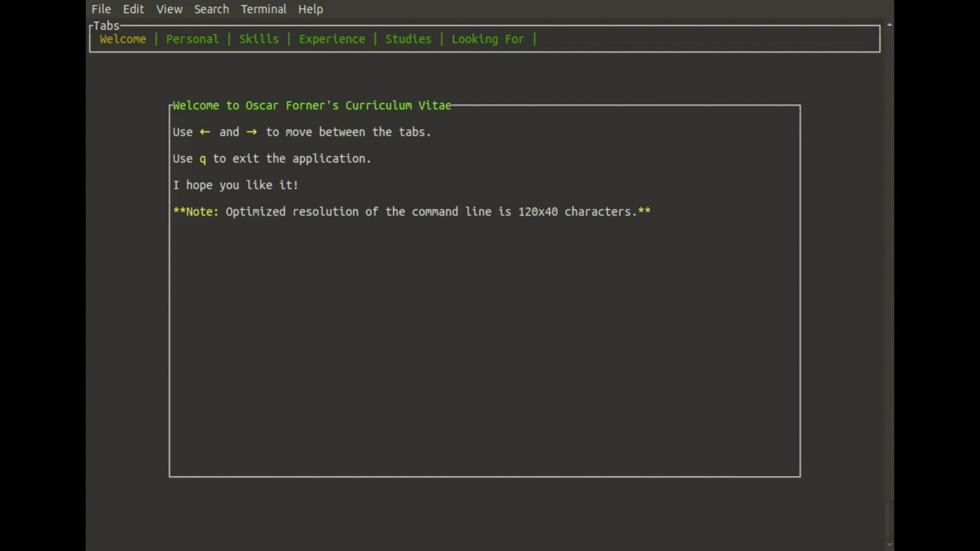980x551 pixels.
Task: Go to the Skills tab
Action: click(x=259, y=39)
